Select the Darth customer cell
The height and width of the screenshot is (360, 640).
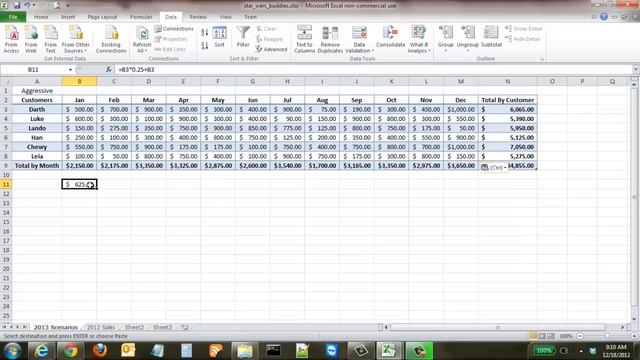(x=37, y=109)
